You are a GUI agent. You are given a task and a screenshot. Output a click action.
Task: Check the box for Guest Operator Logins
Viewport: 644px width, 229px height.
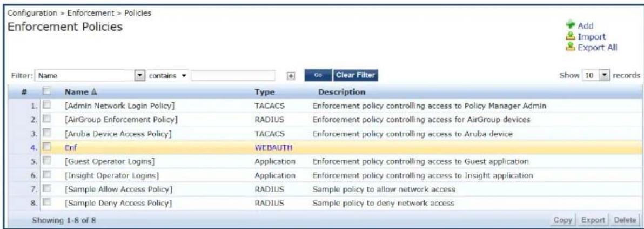point(47,161)
